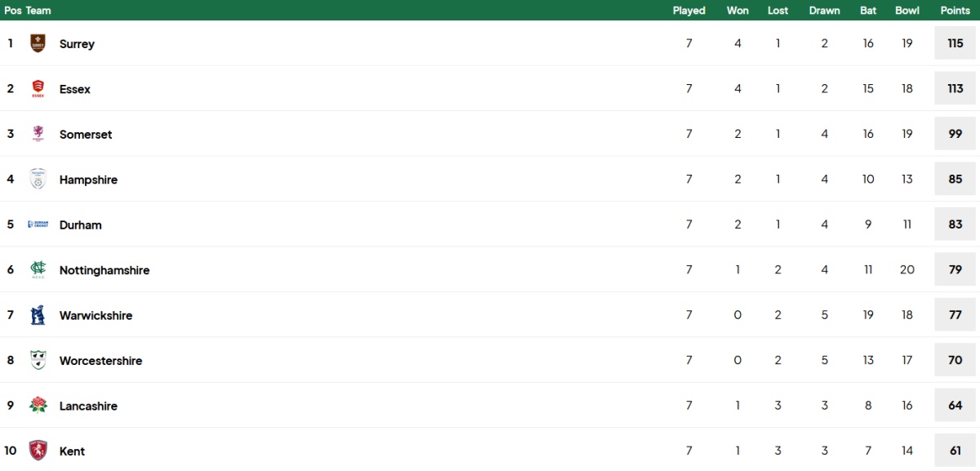Viewport: 980px width, 471px height.
Task: Click Somerset's 99 points box
Action: pyautogui.click(x=955, y=134)
